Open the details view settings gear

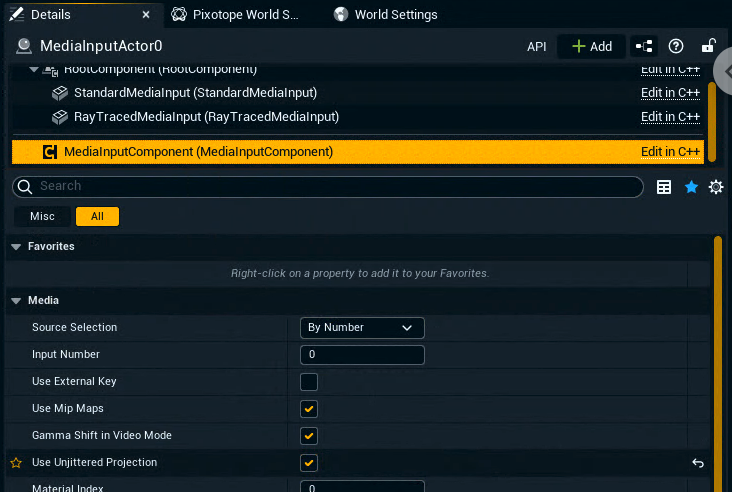tap(716, 187)
